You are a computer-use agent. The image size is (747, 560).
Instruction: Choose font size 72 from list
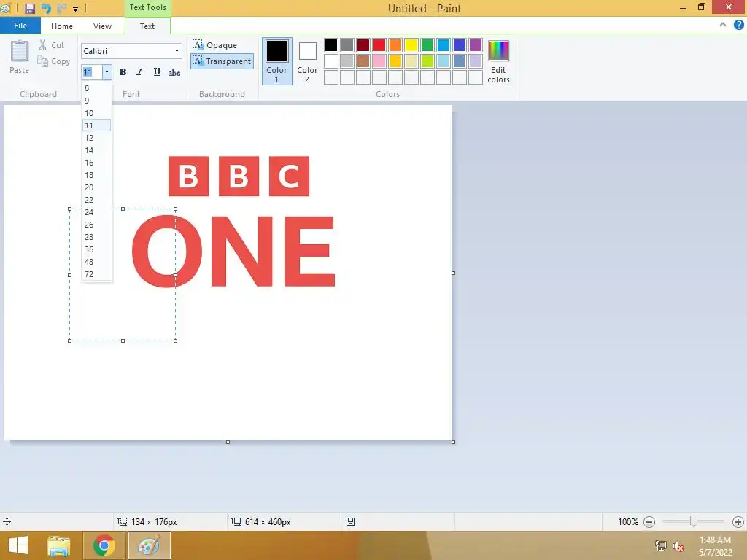(x=96, y=274)
